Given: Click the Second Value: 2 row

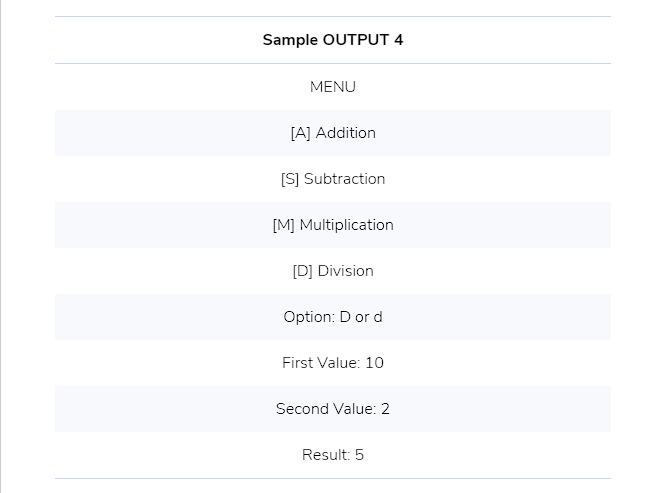Looking at the screenshot, I should (x=333, y=409).
